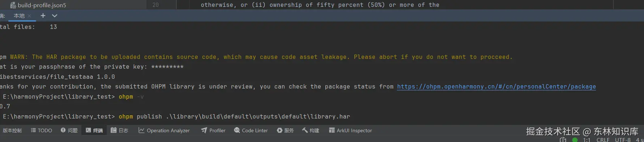Image resolution: width=644 pixels, height=142 pixels.
Task: Change CRLF line separator setting
Action: [603, 139]
